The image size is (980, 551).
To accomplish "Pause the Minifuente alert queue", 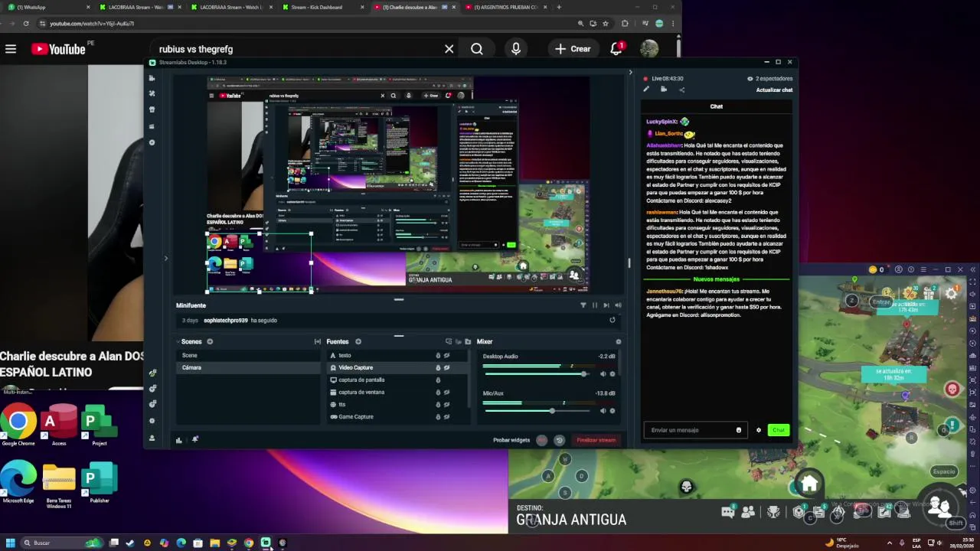I will [595, 305].
